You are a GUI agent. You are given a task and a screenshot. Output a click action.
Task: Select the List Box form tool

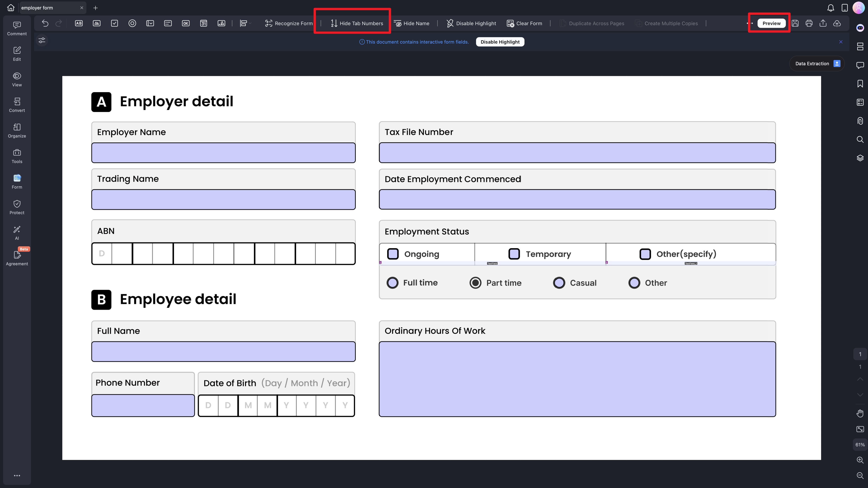click(x=168, y=23)
